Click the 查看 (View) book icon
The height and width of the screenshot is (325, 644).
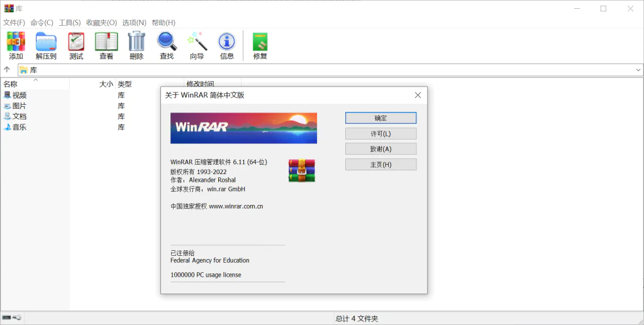point(106,41)
